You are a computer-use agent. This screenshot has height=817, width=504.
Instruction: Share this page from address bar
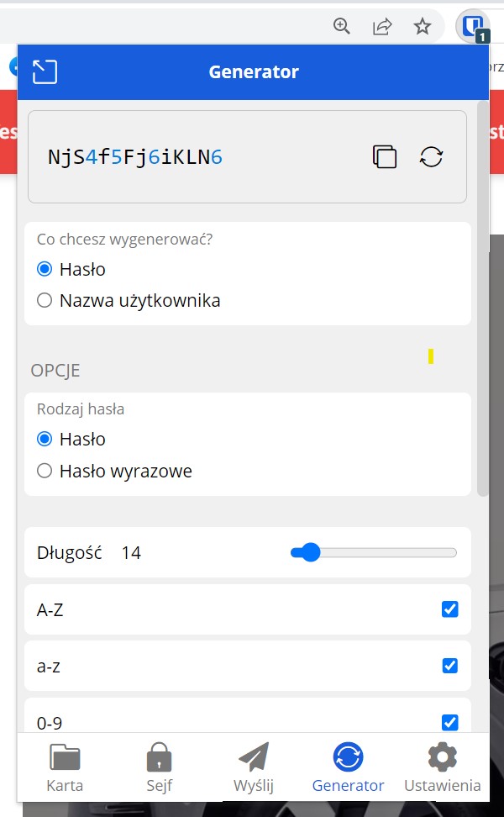pyautogui.click(x=382, y=27)
